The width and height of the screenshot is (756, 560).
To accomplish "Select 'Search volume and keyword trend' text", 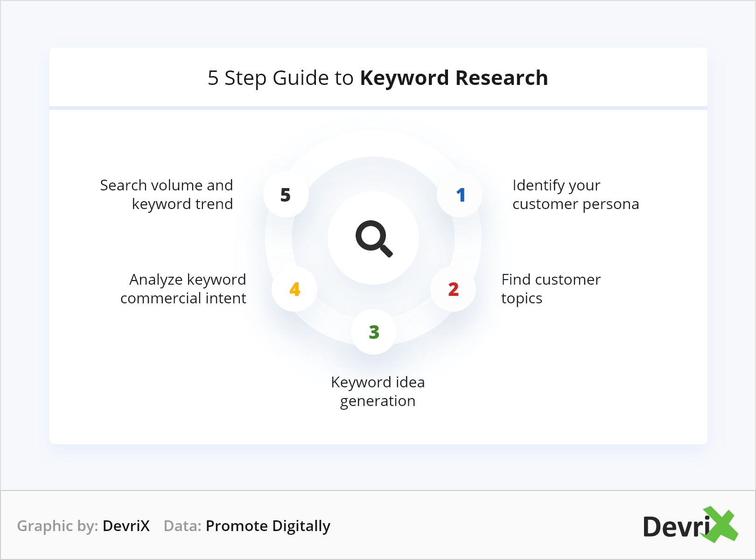I will click(167, 195).
